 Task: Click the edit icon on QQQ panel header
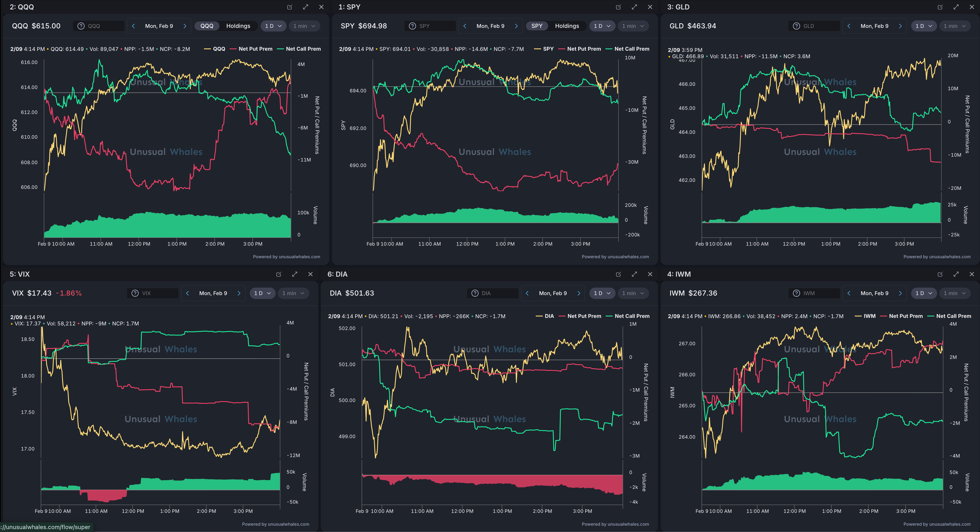289,7
